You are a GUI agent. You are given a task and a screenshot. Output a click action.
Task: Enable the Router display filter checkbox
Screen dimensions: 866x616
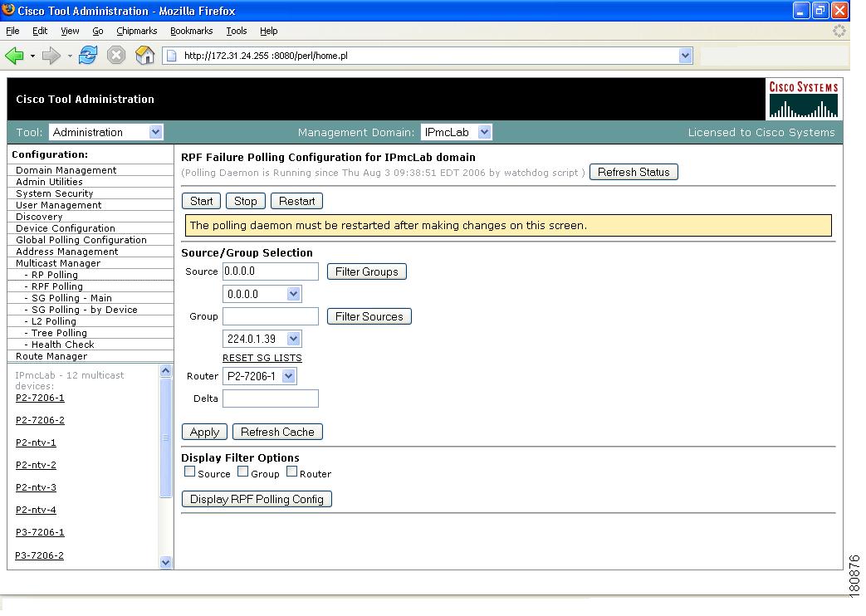coord(291,472)
